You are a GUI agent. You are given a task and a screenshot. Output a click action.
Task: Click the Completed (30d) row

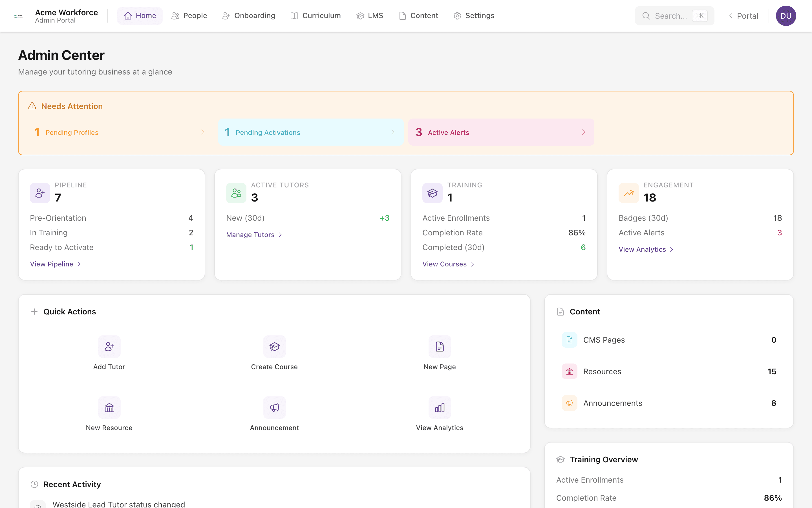point(504,247)
